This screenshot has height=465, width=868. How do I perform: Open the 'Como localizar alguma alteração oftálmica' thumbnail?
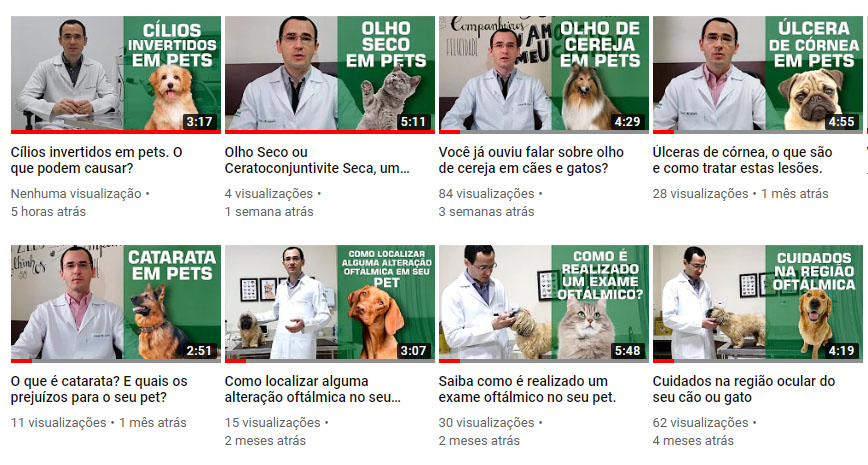pyautogui.click(x=329, y=304)
